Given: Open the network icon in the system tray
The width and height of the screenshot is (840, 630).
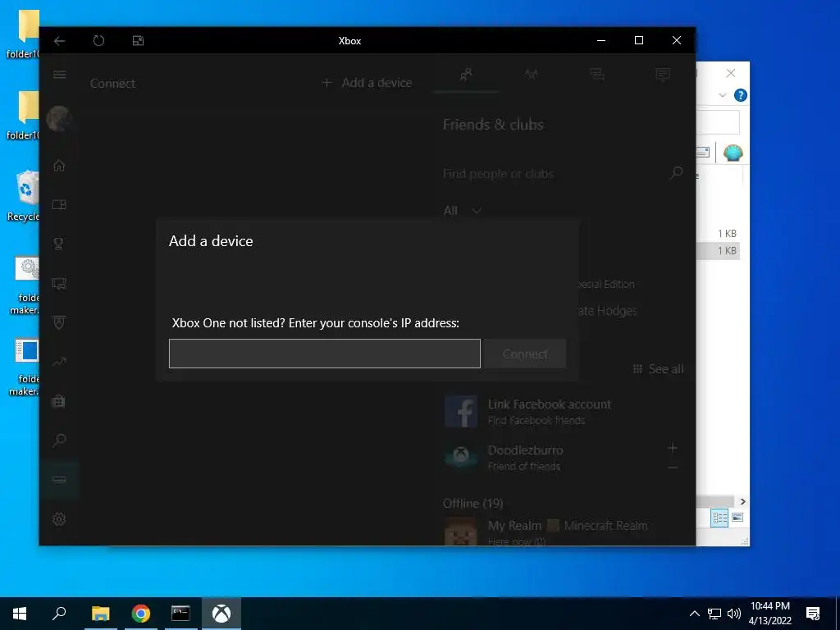Looking at the screenshot, I should tap(714, 614).
